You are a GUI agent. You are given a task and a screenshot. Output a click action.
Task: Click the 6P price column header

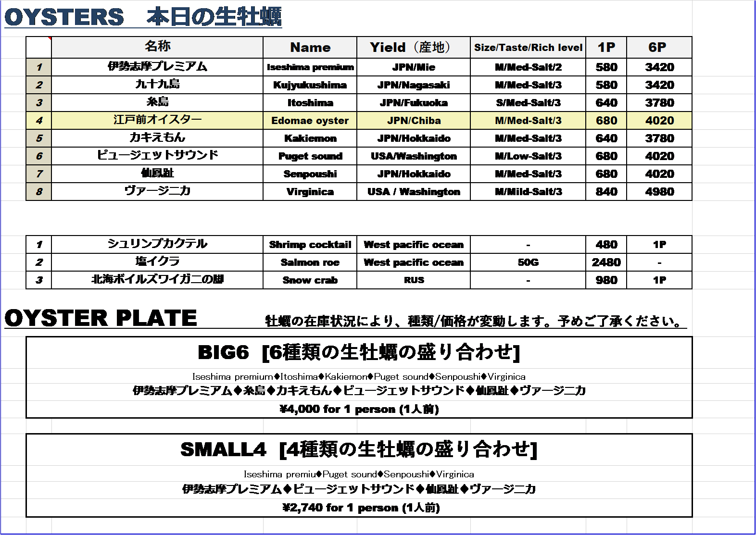pos(659,48)
